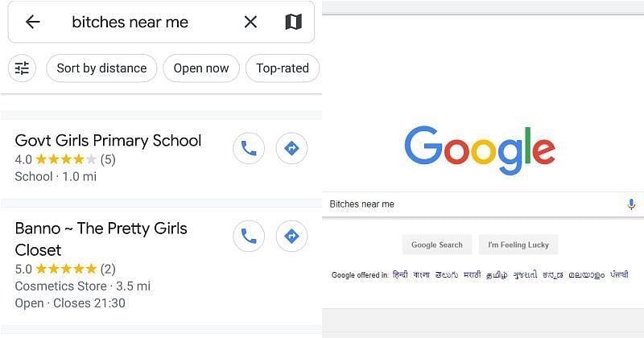Focus the Google search input field
This screenshot has width=644, height=338.
(x=475, y=204)
